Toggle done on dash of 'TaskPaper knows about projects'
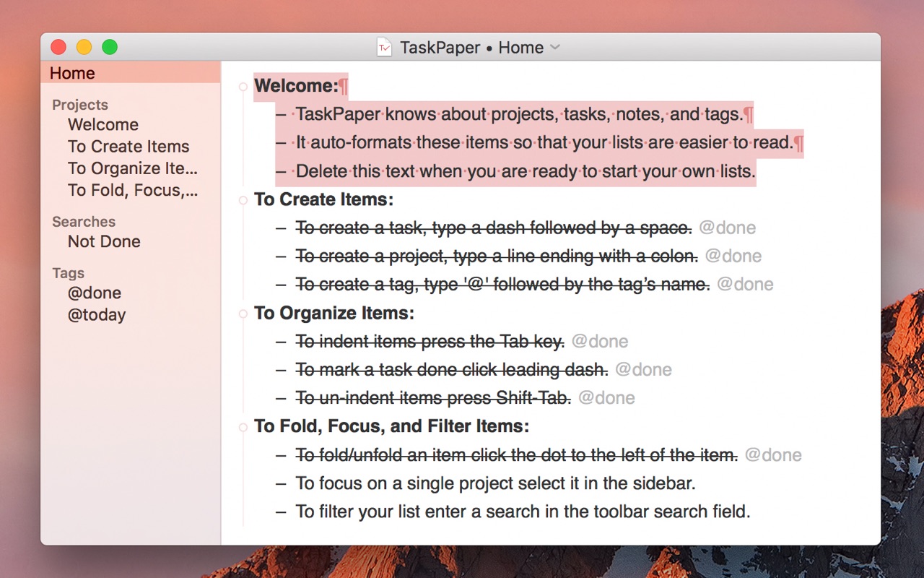This screenshot has height=578, width=924. click(x=282, y=114)
